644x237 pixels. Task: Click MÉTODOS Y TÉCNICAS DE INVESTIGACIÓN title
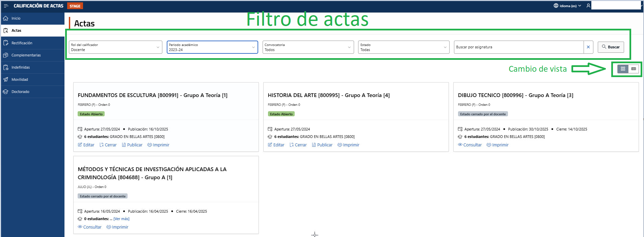[x=152, y=173]
